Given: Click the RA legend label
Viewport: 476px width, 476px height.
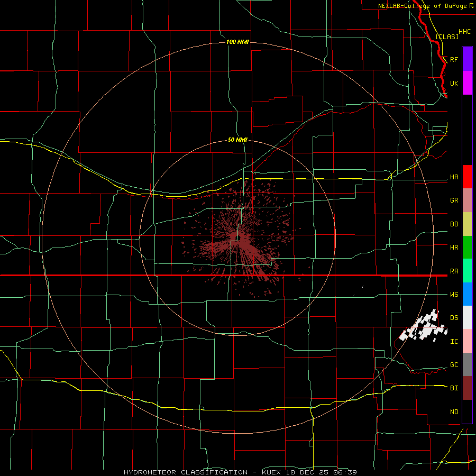Looking at the screenshot, I should (x=454, y=271).
